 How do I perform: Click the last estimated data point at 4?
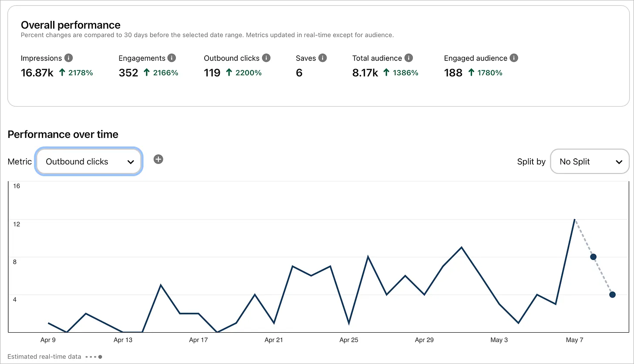612,295
